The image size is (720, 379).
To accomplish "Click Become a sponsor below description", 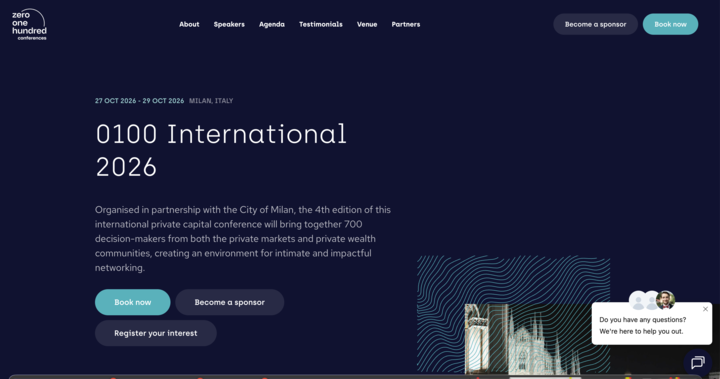I will click(x=230, y=302).
